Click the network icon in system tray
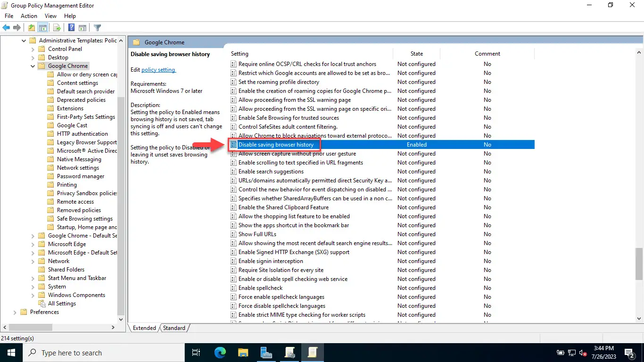The height and width of the screenshot is (362, 644). pos(571,353)
